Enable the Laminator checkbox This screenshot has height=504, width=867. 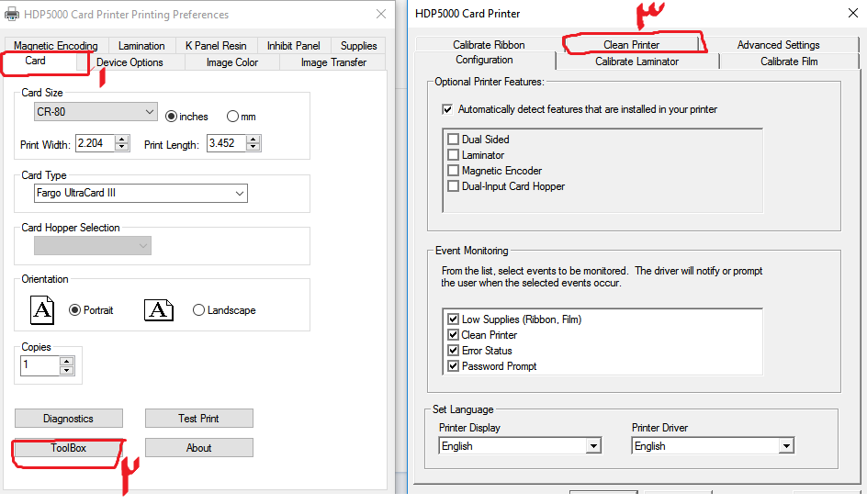tap(454, 155)
